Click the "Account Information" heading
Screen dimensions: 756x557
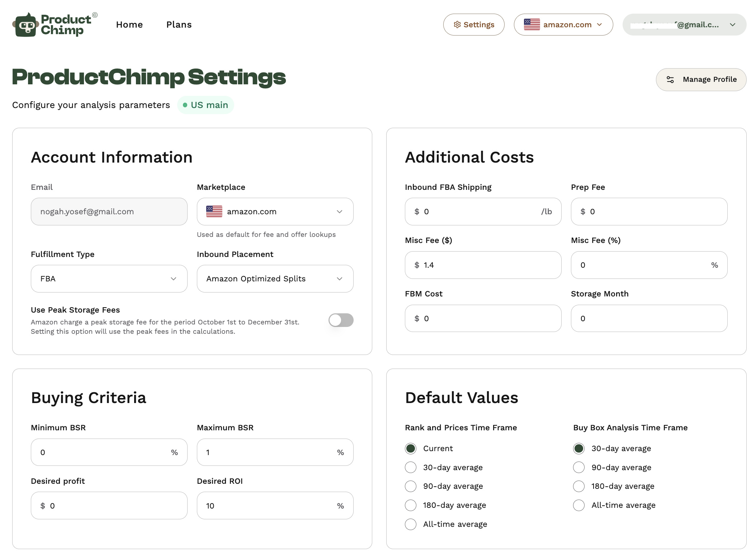click(112, 158)
